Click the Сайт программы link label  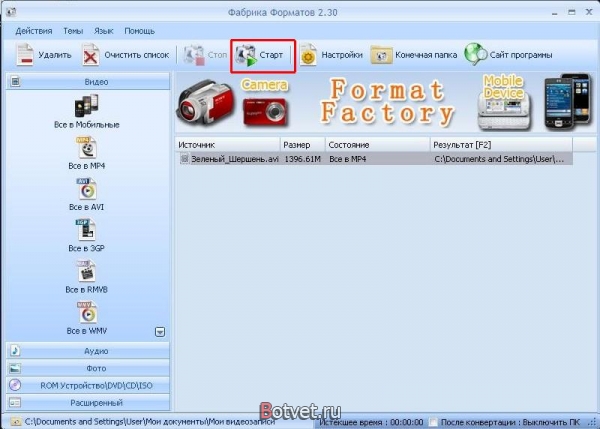click(521, 55)
